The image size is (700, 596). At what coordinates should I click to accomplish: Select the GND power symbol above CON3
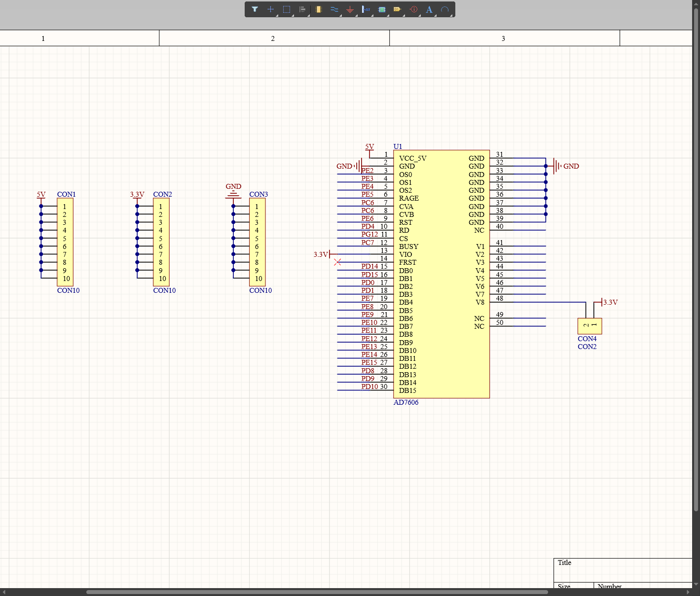point(233,191)
